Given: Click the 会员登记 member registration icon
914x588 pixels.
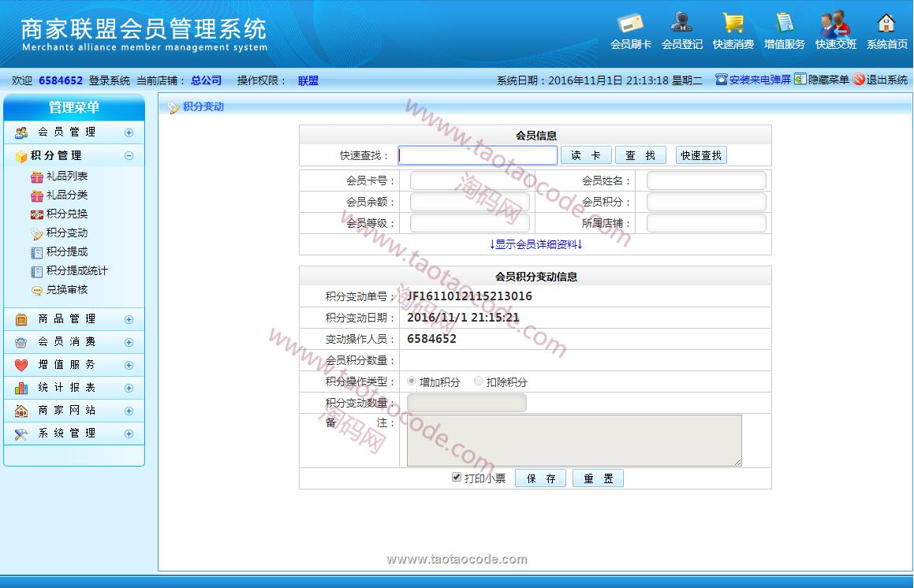Looking at the screenshot, I should (x=681, y=24).
